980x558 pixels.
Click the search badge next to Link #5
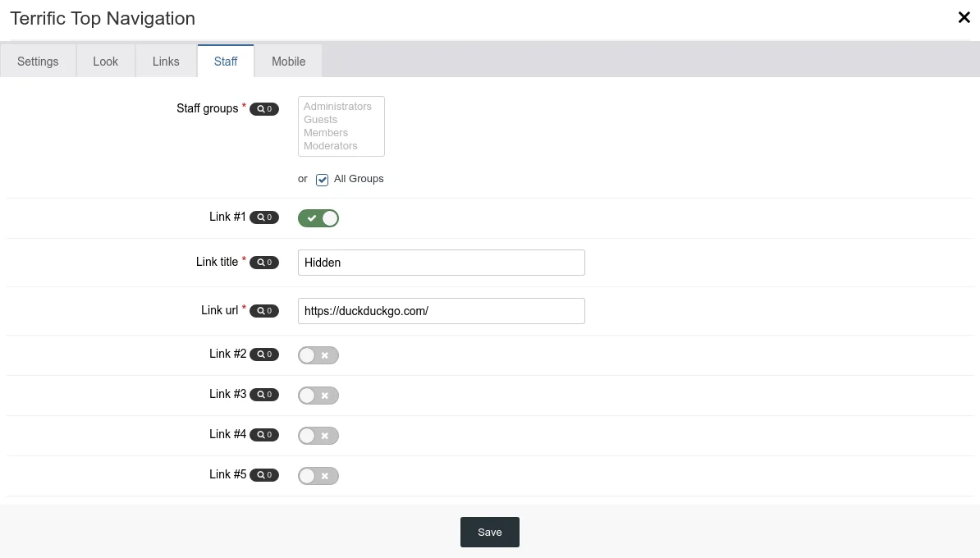tap(263, 475)
